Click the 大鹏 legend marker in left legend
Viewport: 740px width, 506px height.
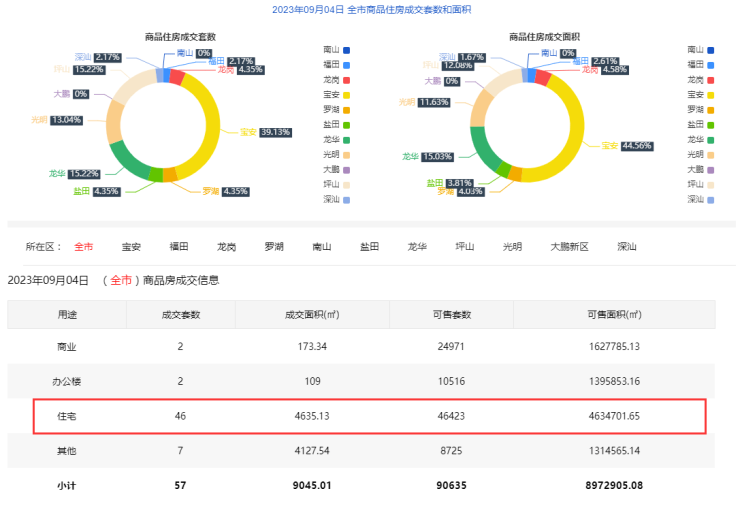[346, 169]
